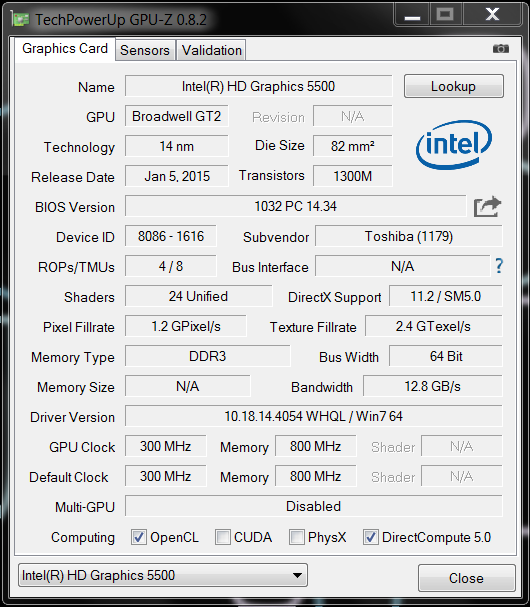Toggle the OpenCL checkbox
Screen dimensions: 530x607
pos(138,537)
